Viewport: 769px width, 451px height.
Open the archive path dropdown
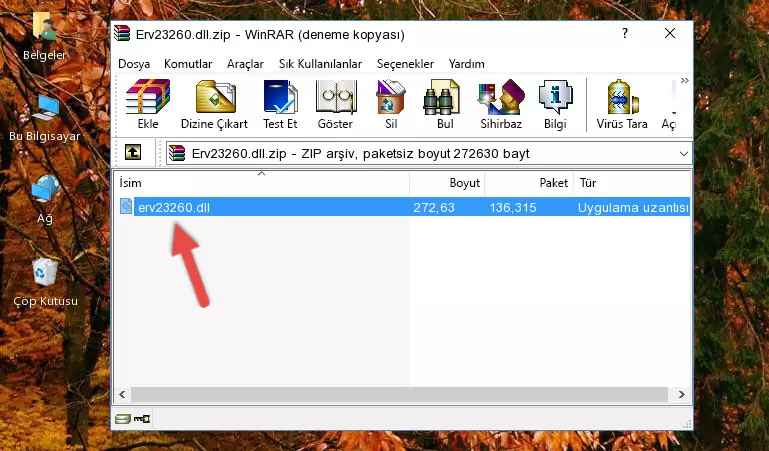pos(684,154)
